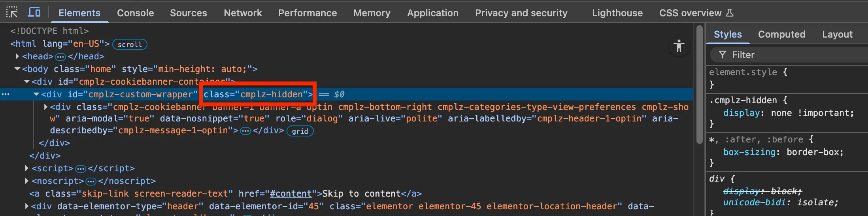Screen dimensions: 868x216
Task: Expand the script element node
Action: point(26,169)
